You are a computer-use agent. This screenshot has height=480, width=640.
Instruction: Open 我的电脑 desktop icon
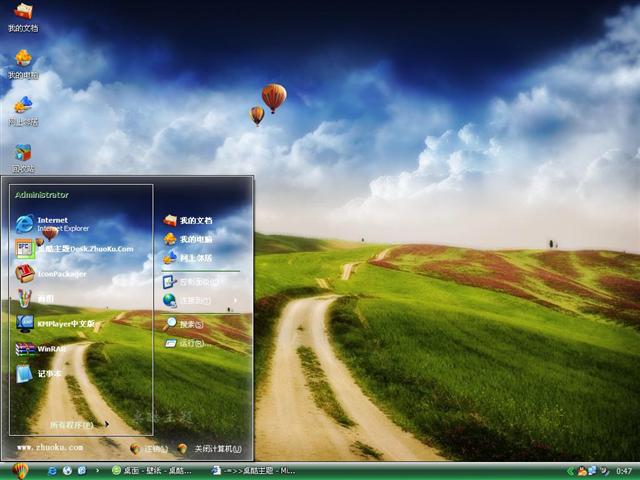[23, 64]
